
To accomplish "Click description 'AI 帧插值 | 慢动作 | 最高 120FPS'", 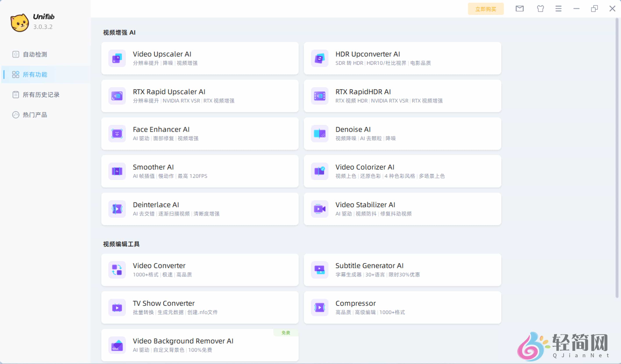I will 170,176.
